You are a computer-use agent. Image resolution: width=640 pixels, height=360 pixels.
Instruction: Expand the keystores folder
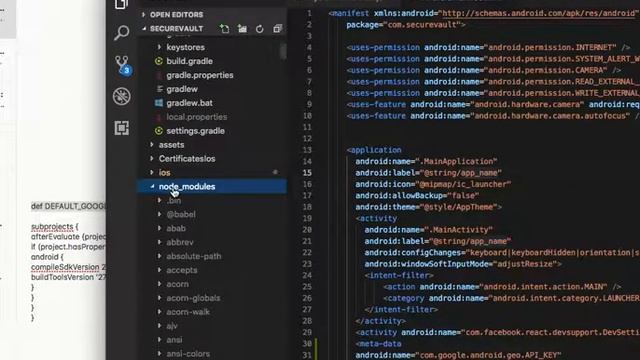pos(160,47)
